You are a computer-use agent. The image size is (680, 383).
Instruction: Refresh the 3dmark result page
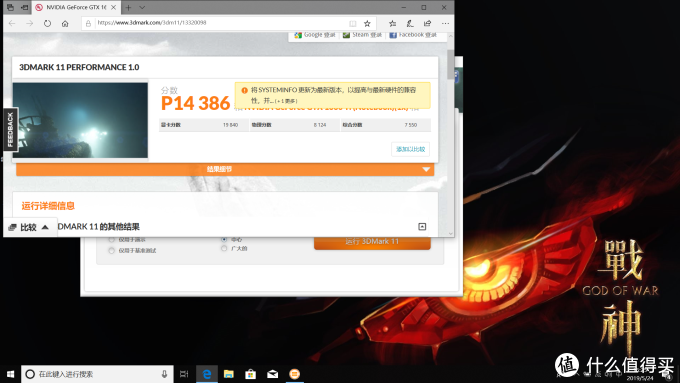click(47, 23)
